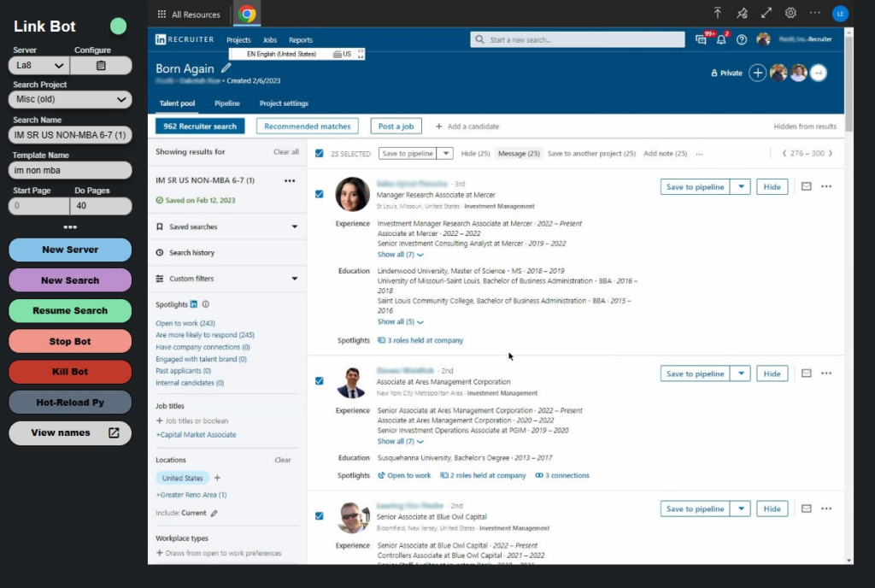Screen dimensions: 875x588
Task: Expand Show all (7) under Mercer experience
Action: click(400, 255)
